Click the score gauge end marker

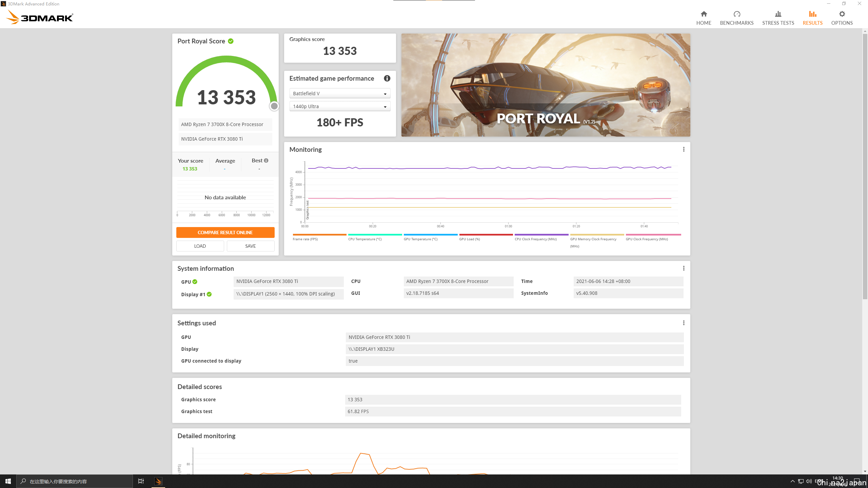(274, 106)
